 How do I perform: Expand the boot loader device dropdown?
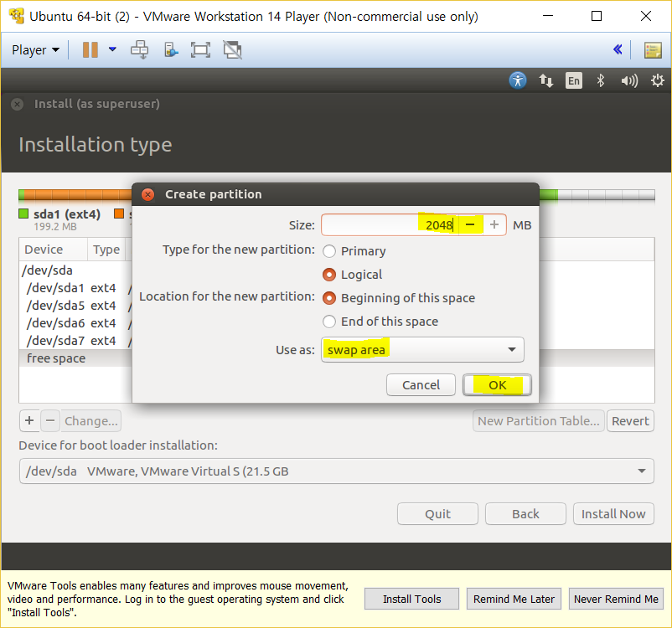point(336,471)
